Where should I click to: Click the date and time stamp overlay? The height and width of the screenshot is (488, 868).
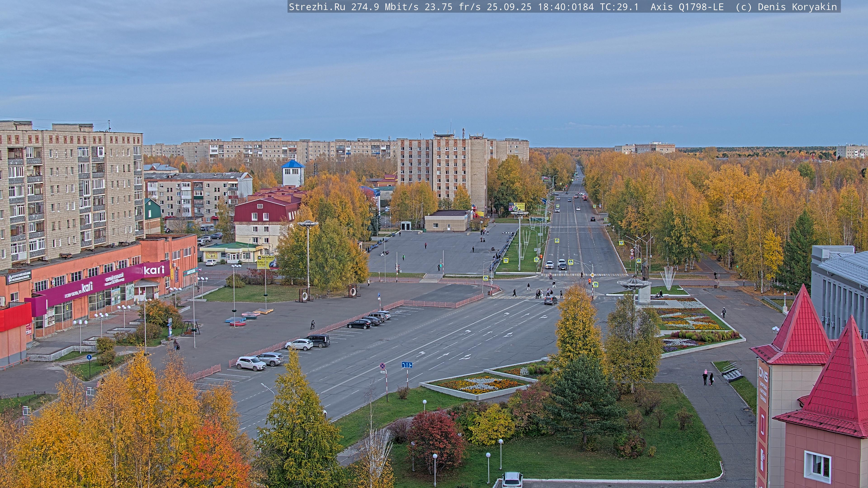pos(540,7)
